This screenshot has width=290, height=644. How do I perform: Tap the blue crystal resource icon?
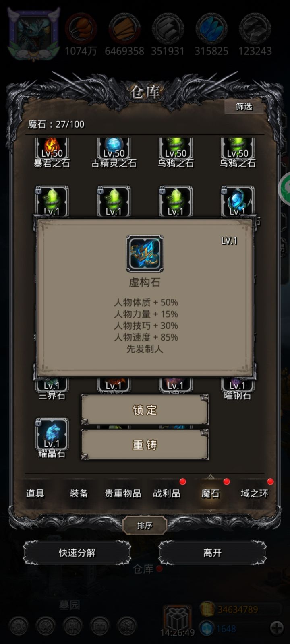(x=211, y=28)
